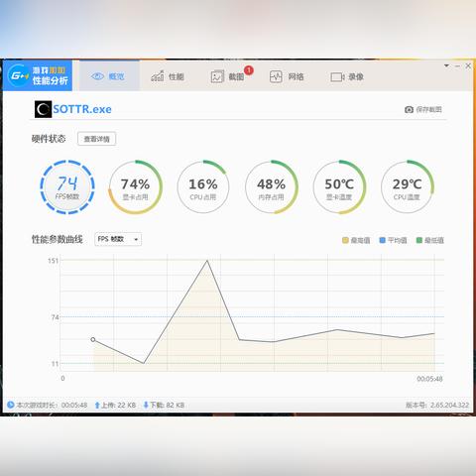Switch to the 性能 performance tab
Viewport: 476px width, 476px height.
pyautogui.click(x=168, y=76)
